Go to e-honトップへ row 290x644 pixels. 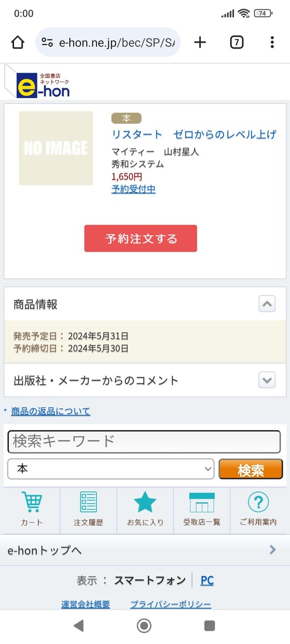point(145,550)
